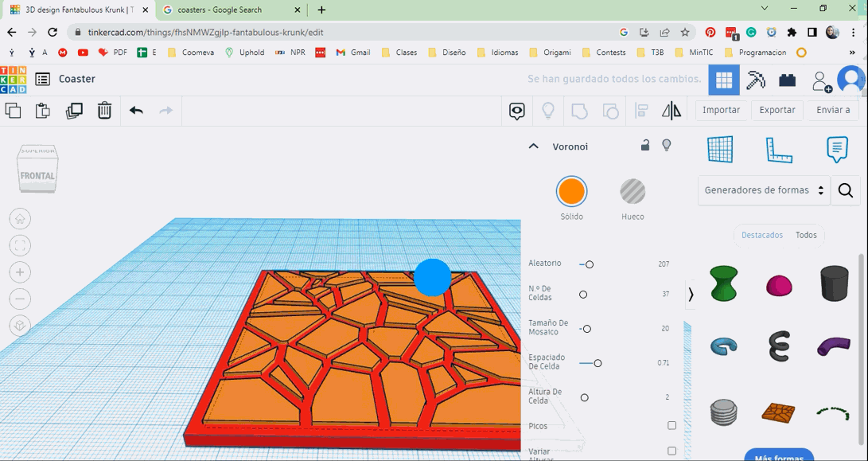This screenshot has width=868, height=461.
Task: Switch to 3D design grid view
Action: (x=724, y=80)
